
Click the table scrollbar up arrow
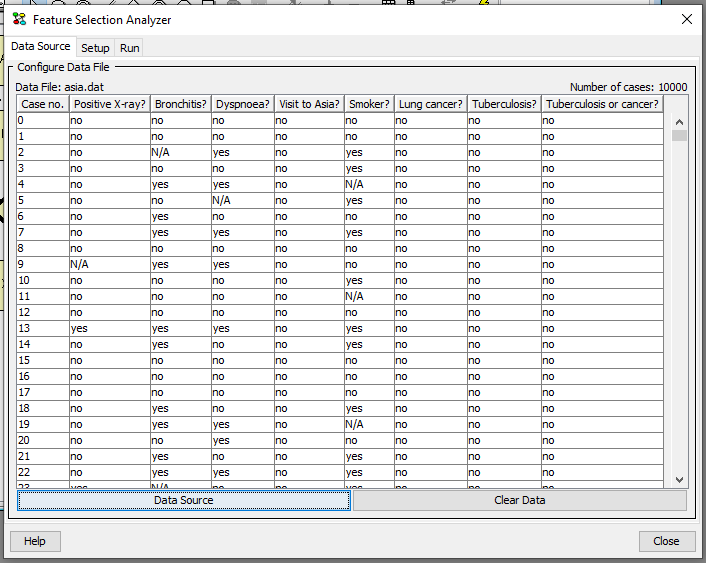tap(679, 122)
